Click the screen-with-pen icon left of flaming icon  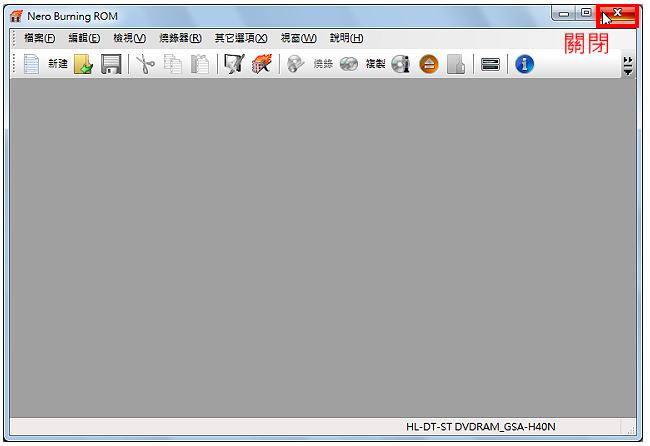pos(234,64)
